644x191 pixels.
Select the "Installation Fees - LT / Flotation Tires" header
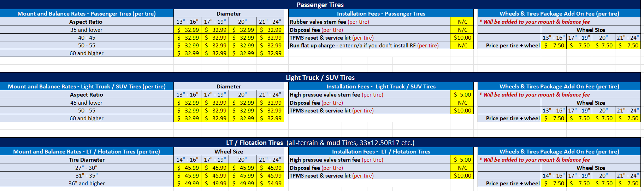381,151
